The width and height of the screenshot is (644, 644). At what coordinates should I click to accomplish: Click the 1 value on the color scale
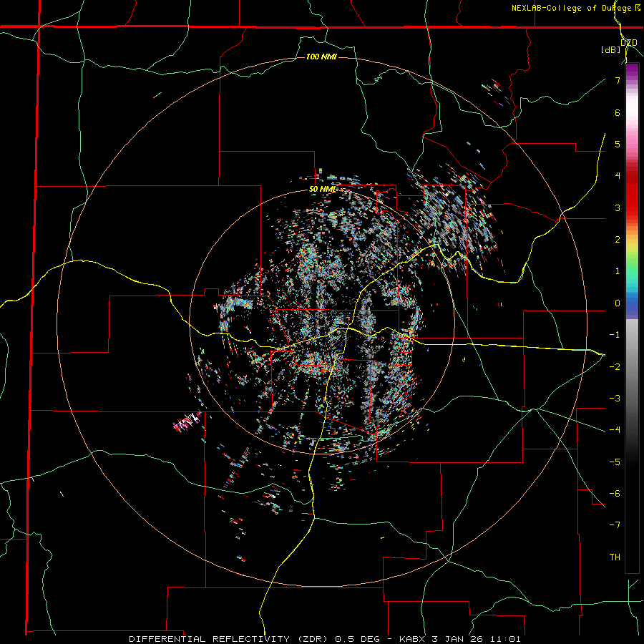[x=618, y=271]
